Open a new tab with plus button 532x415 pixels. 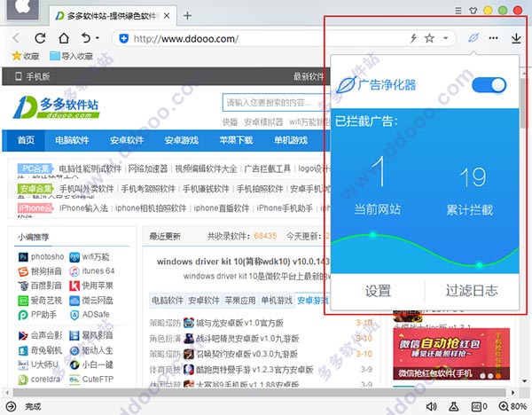click(187, 16)
